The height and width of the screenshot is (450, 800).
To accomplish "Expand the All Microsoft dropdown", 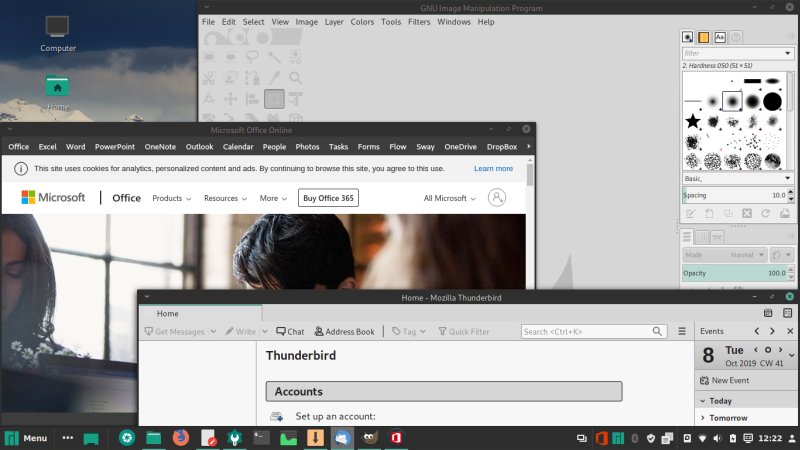I will [x=449, y=198].
